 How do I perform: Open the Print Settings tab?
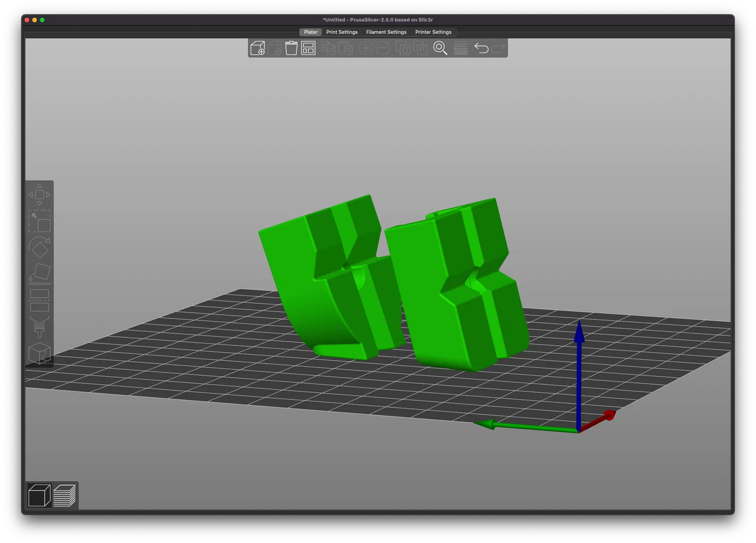(x=342, y=32)
